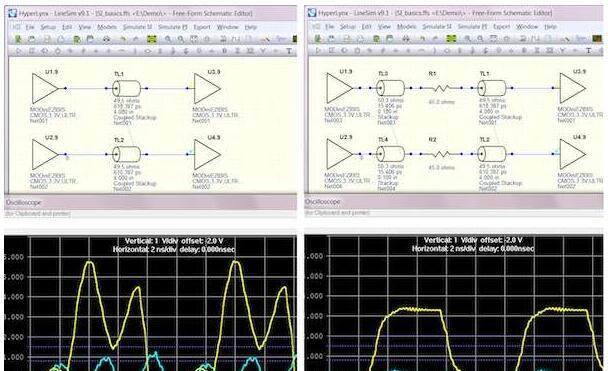Click the Oscilloscope title bar in the right window
The image size is (608, 371).
454,202
